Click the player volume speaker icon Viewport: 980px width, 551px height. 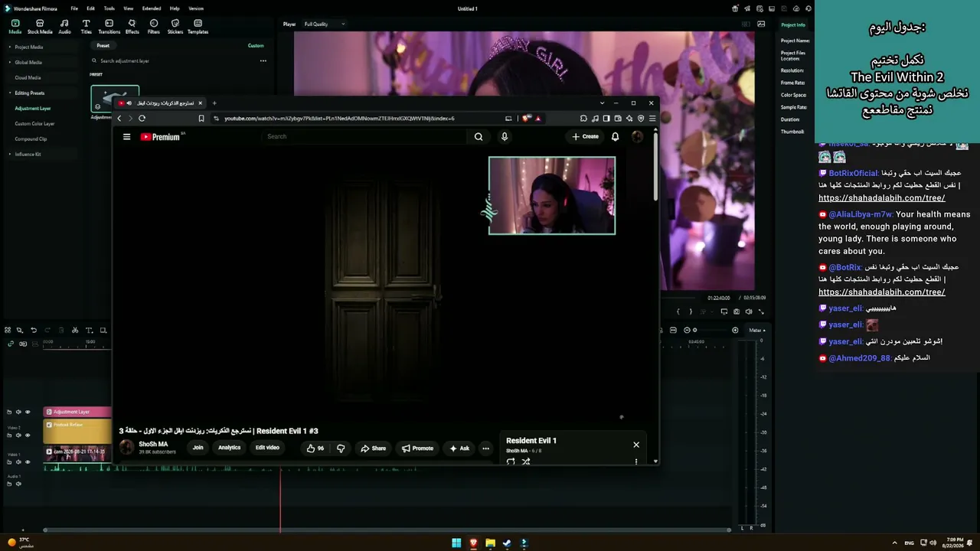(749, 311)
